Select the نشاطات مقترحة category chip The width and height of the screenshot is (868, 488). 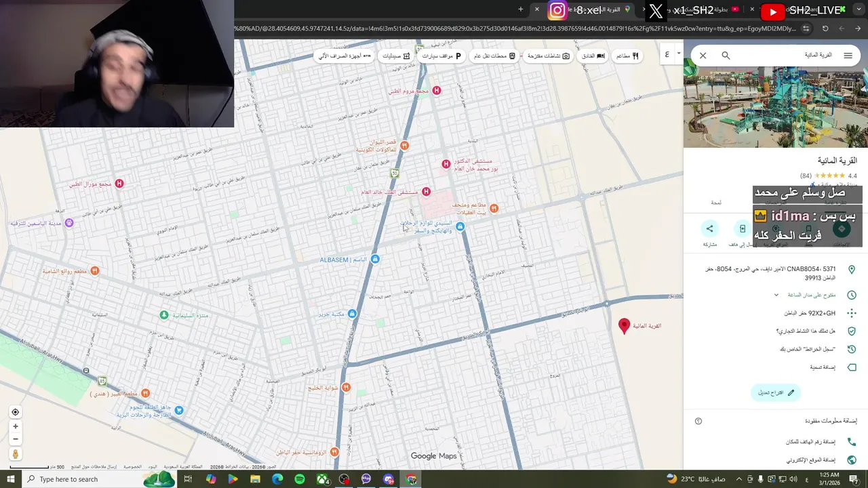click(x=548, y=56)
